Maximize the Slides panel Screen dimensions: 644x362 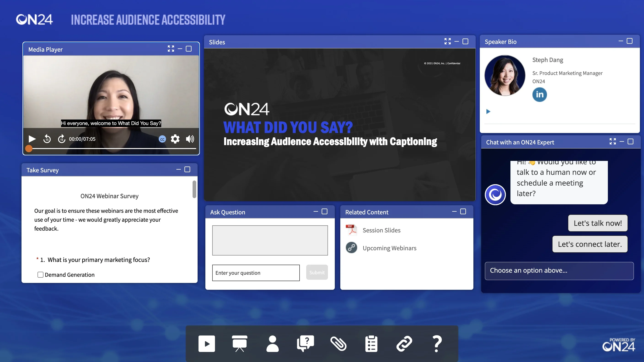(x=465, y=41)
